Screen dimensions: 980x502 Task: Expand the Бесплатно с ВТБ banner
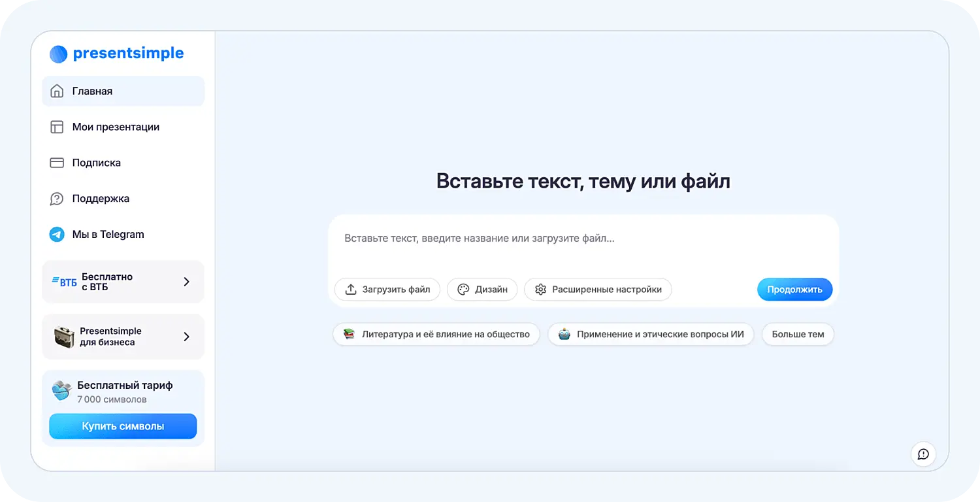click(x=123, y=282)
